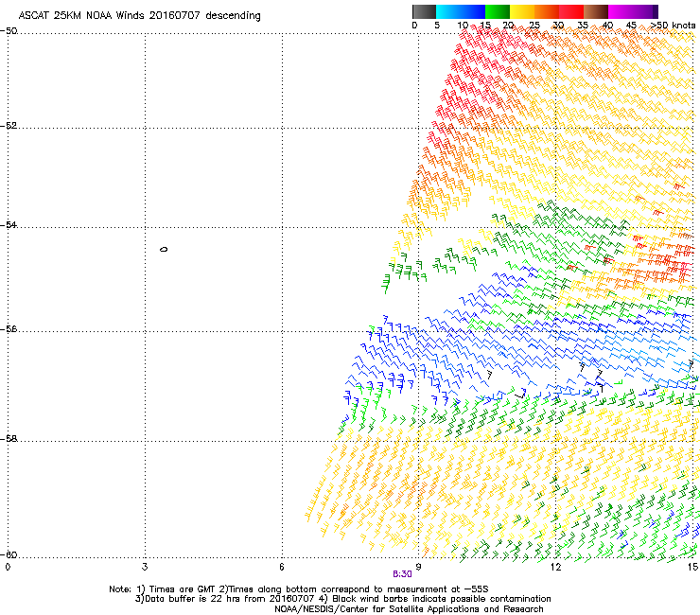The width and height of the screenshot is (700, 615).
Task: Click the red 30-35 knots legend segment
Action: 571,11
